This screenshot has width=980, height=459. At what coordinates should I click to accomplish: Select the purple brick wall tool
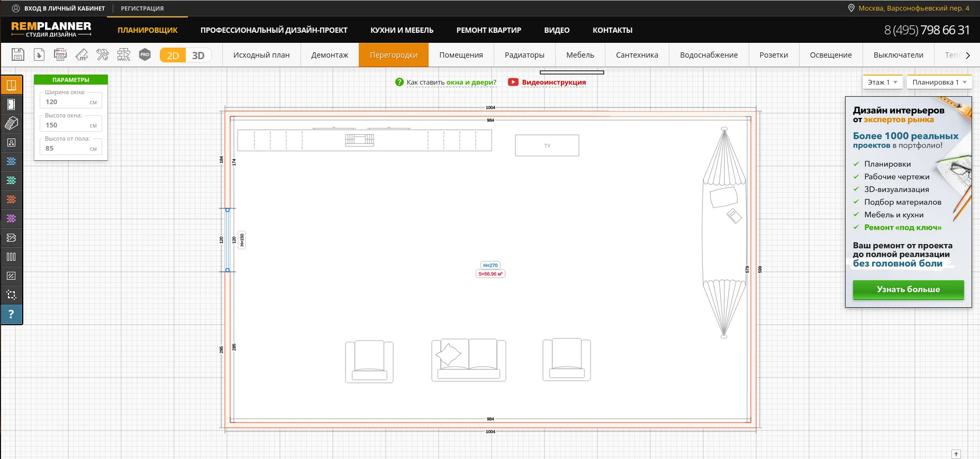tap(11, 218)
